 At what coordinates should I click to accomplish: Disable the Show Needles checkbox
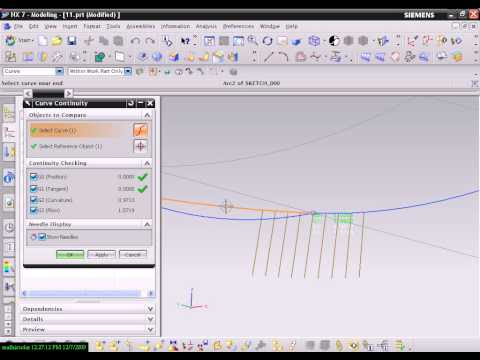coord(42,237)
